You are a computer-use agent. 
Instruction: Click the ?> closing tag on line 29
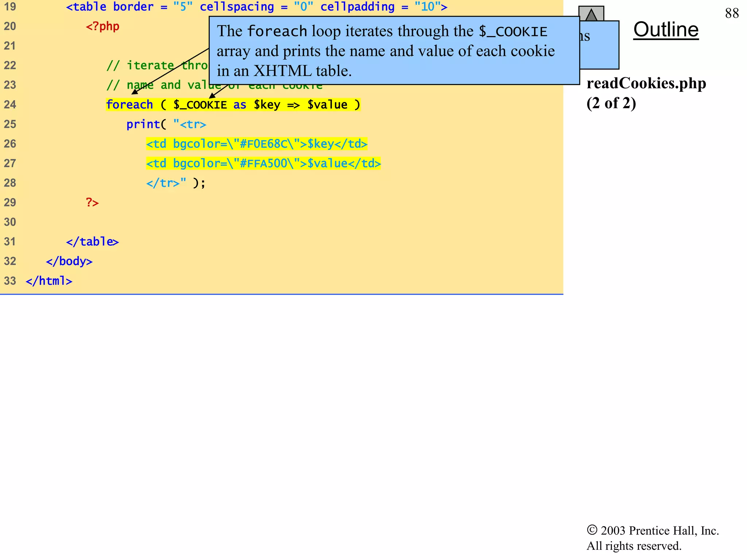[x=92, y=202]
